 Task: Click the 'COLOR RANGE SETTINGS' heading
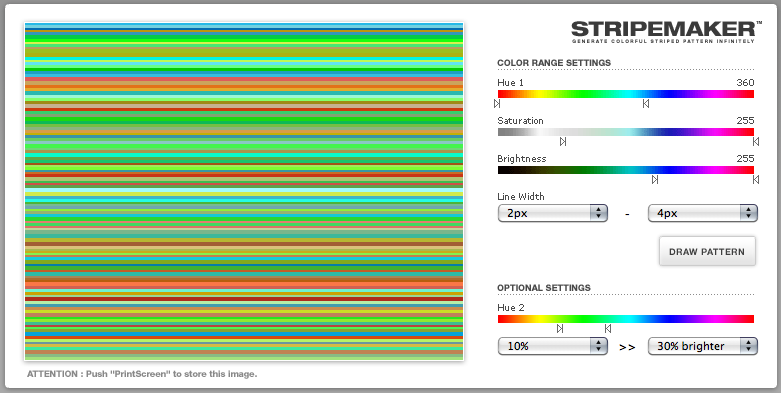pyautogui.click(x=554, y=63)
